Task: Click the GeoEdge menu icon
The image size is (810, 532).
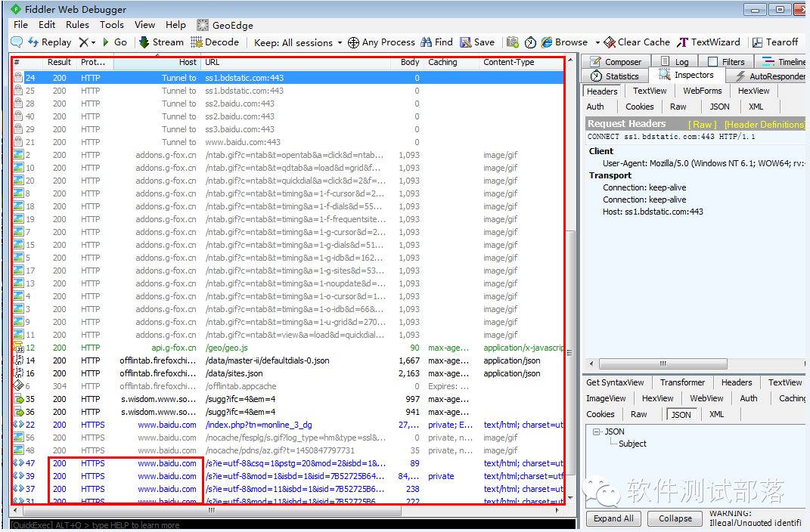Action: pos(203,25)
